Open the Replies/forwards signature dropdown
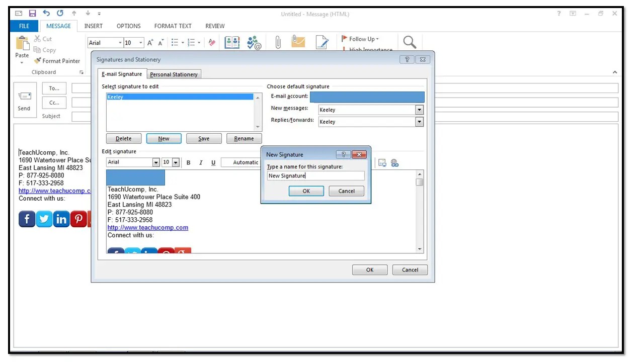This screenshot has width=644, height=362. coord(419,122)
